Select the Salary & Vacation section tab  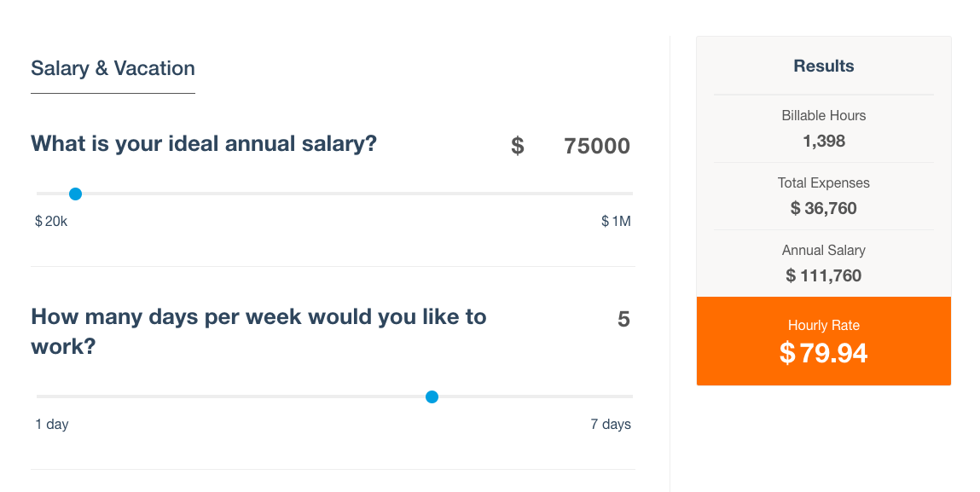113,68
